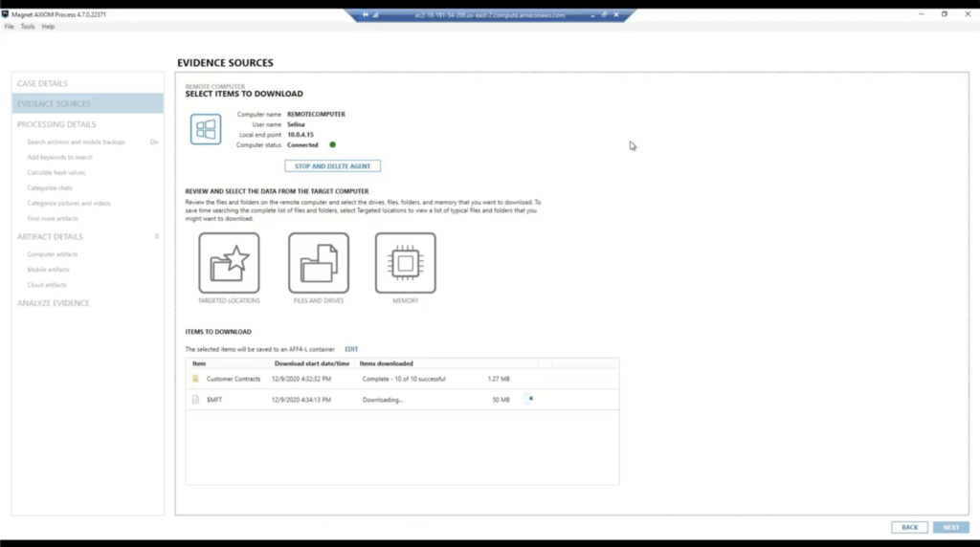Select the Memory chip icon
The height and width of the screenshot is (547, 980).
[x=405, y=263]
